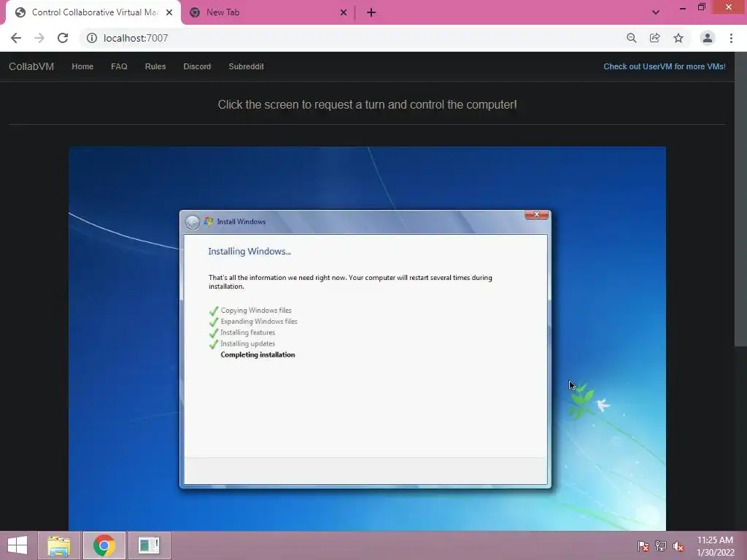The image size is (747, 560).
Task: Open Chrome's three-dot menu
Action: click(x=731, y=38)
